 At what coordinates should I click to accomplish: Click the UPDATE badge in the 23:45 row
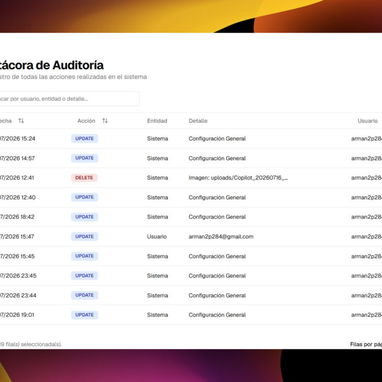click(84, 276)
